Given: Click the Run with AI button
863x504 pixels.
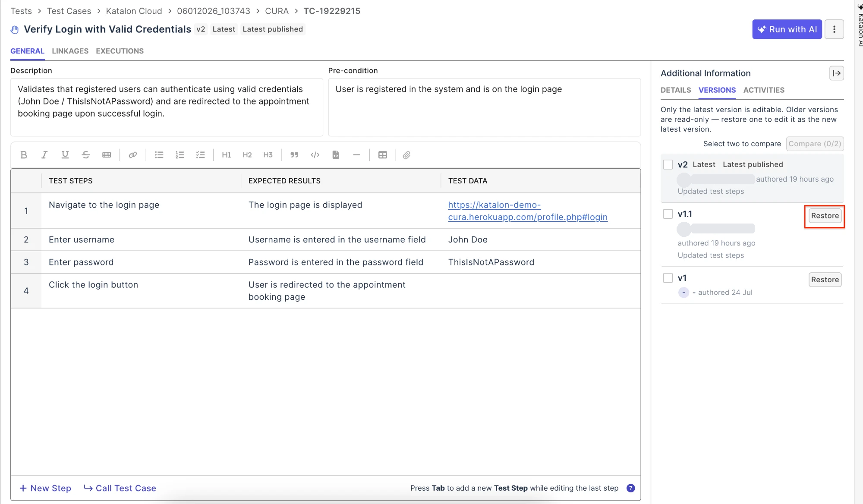Looking at the screenshot, I should (x=787, y=29).
